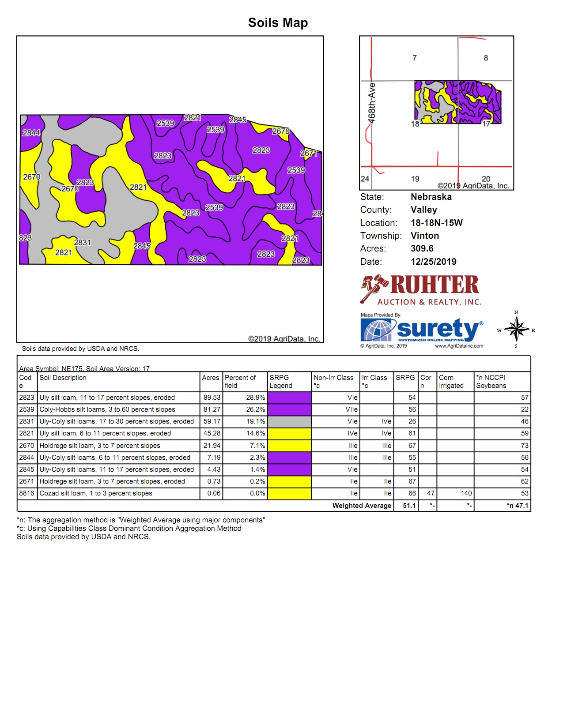Click the 468th-Ave road label
The height and width of the screenshot is (728, 563).
point(372,103)
